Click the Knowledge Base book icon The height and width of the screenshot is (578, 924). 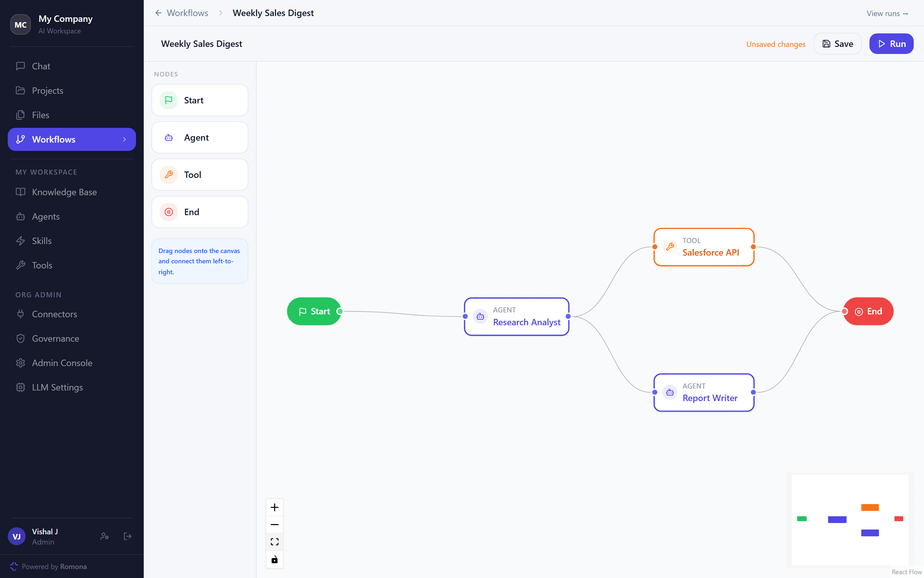[x=21, y=192]
